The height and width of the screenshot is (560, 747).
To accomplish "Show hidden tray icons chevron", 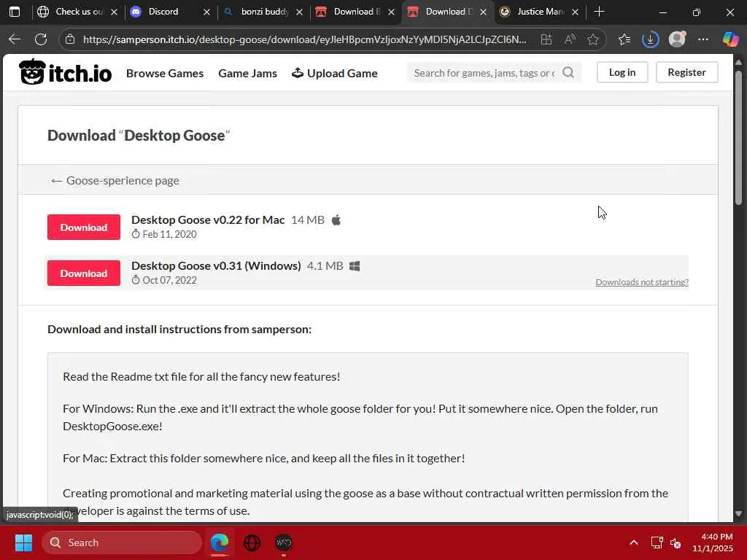I will pos(634,542).
